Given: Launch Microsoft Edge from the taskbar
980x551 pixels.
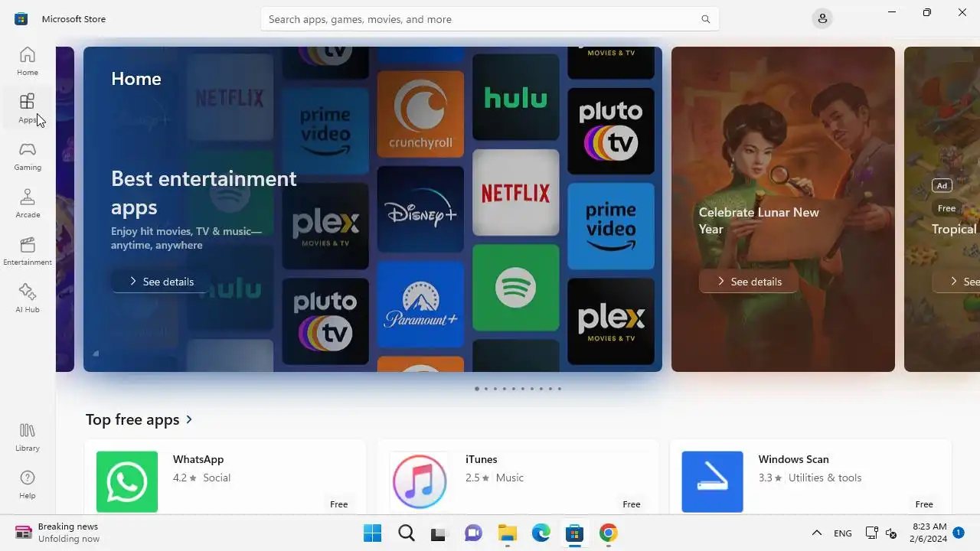Looking at the screenshot, I should pos(541,533).
